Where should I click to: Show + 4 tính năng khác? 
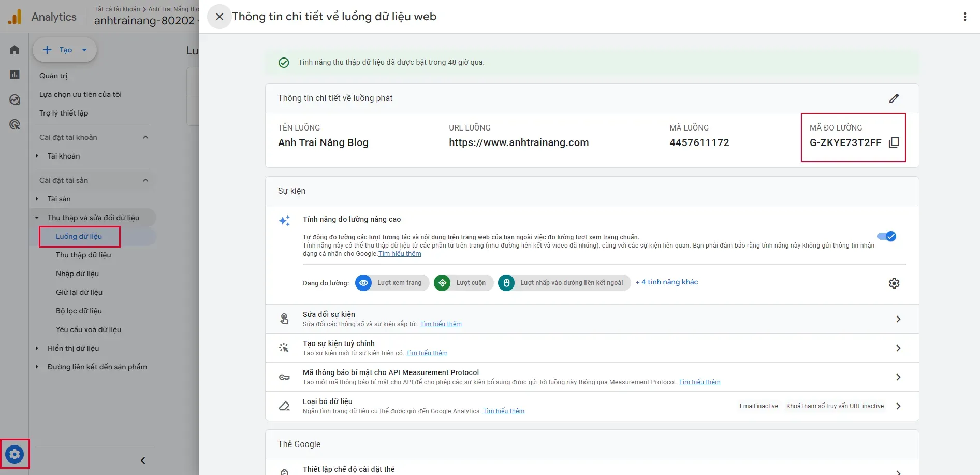667,282
